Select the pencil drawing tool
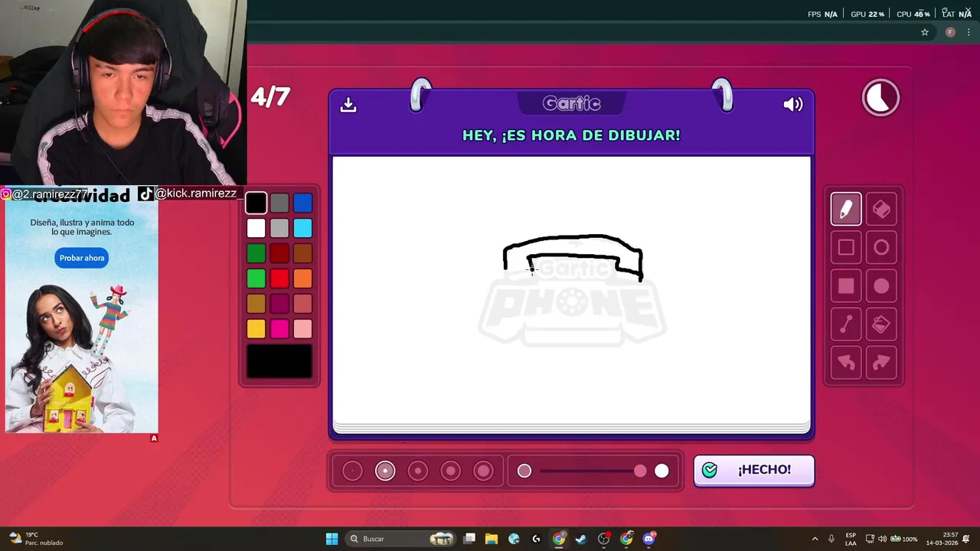The width and height of the screenshot is (980, 551). coord(846,209)
